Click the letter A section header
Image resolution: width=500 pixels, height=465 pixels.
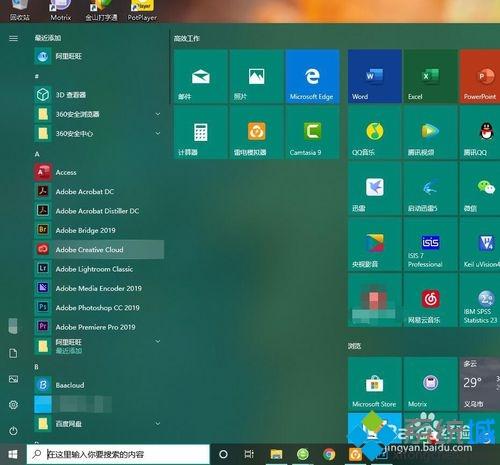(x=37, y=154)
